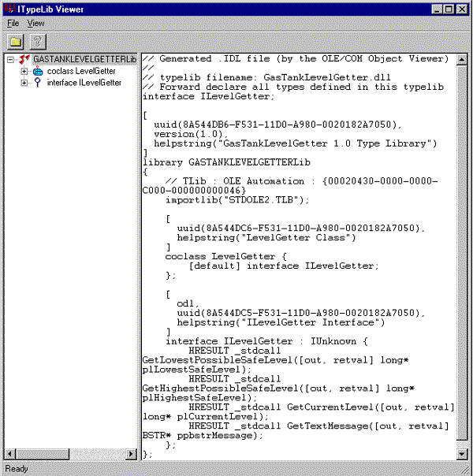Click the GASTANKLEVELGETTERLib library icon
Screen dimensions: 473x476
(x=25, y=60)
